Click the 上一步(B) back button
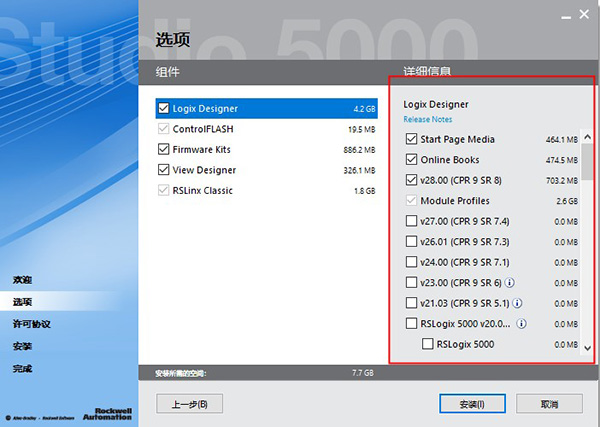Viewport: 600px width, 427px height. (x=189, y=404)
